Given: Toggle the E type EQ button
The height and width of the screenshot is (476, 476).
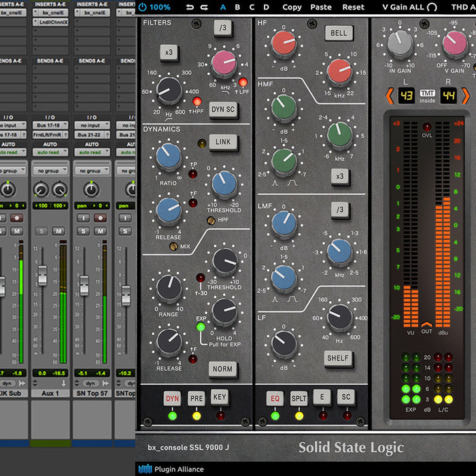Looking at the screenshot, I should [322, 397].
